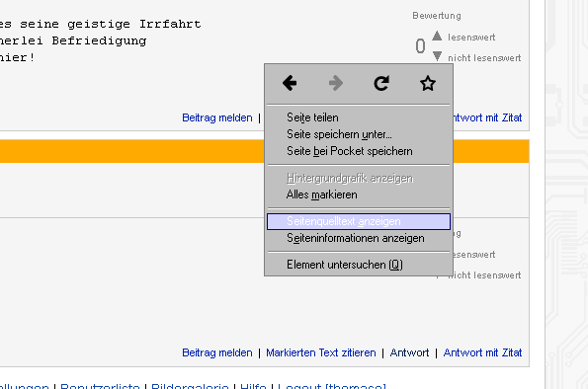Open 'Seitenquelltext anzeigen' highlighted entry
Viewport: 588px width, 389px height.
359,221
